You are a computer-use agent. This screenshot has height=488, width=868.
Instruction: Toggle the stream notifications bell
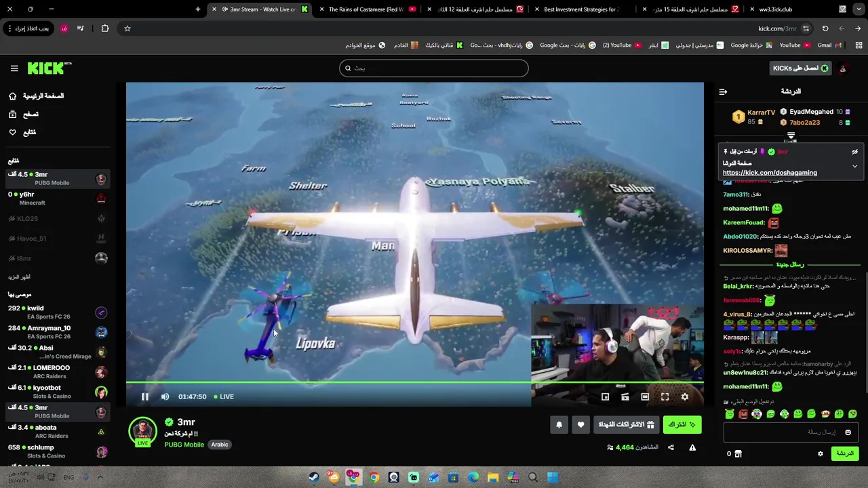[x=559, y=425]
